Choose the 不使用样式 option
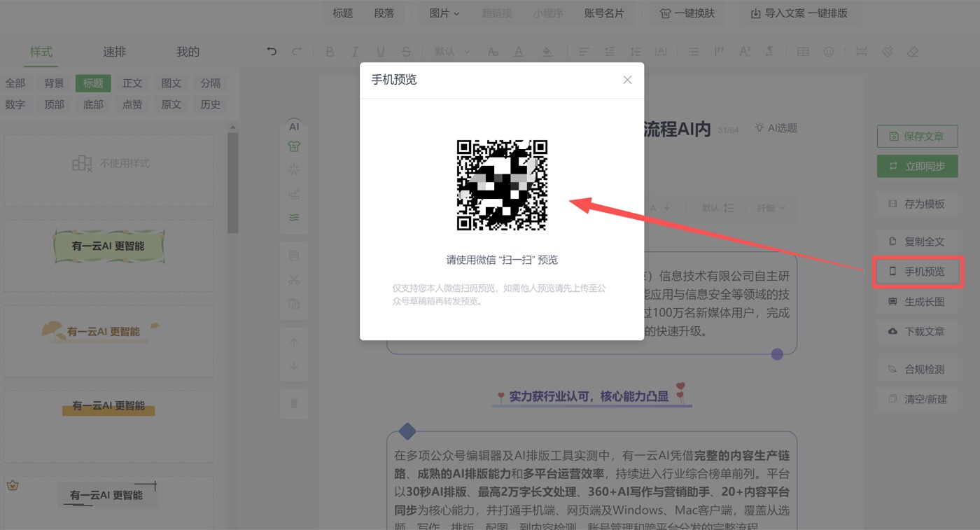Image resolution: width=980 pixels, height=530 pixels. coord(108,170)
